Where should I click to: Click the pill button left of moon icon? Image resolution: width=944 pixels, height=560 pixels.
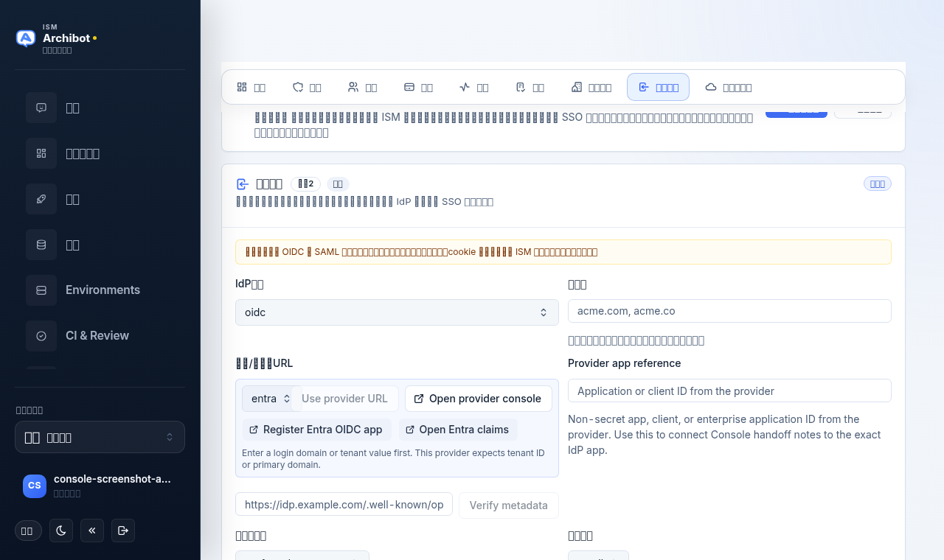[x=28, y=531]
